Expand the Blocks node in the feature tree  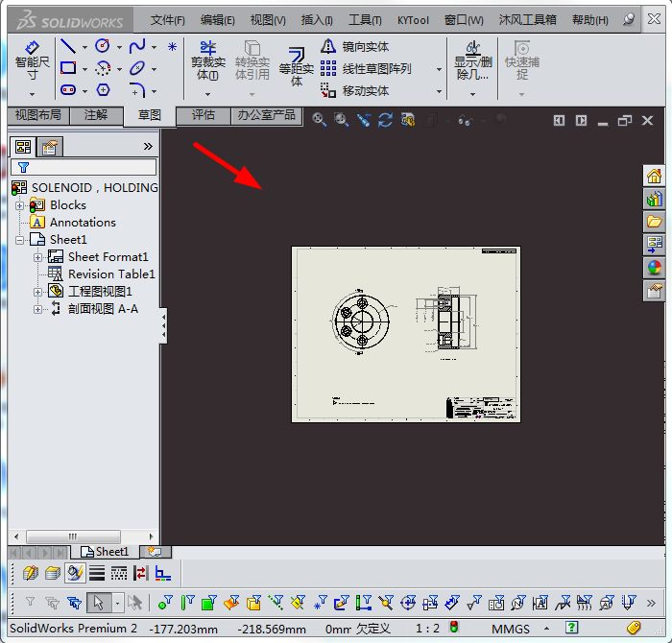20,205
